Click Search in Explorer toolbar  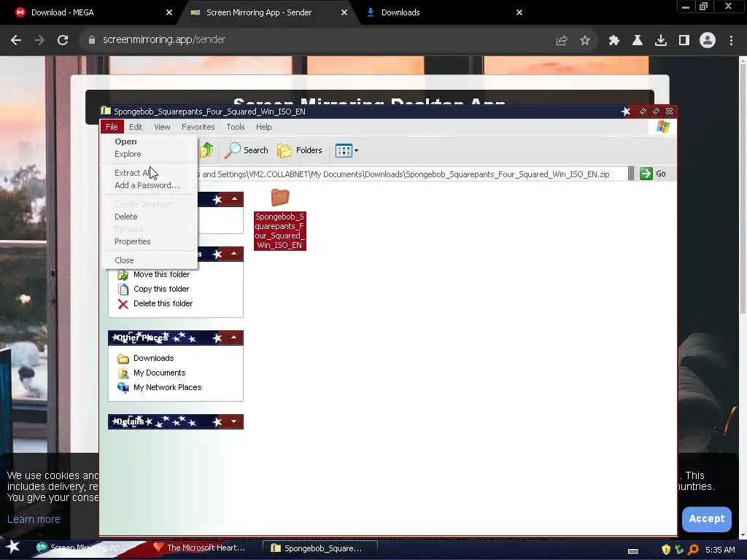pos(247,150)
